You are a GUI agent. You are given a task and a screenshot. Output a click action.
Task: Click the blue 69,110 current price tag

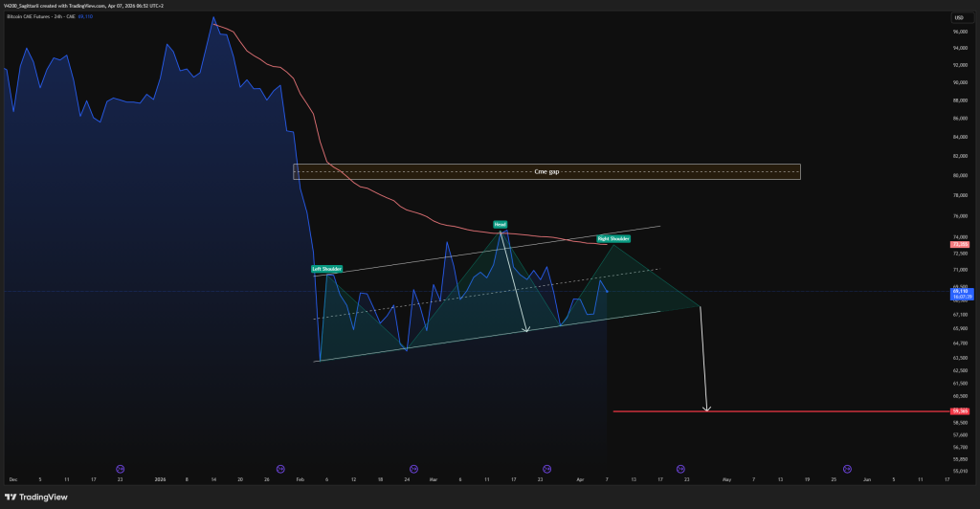[x=958, y=291]
